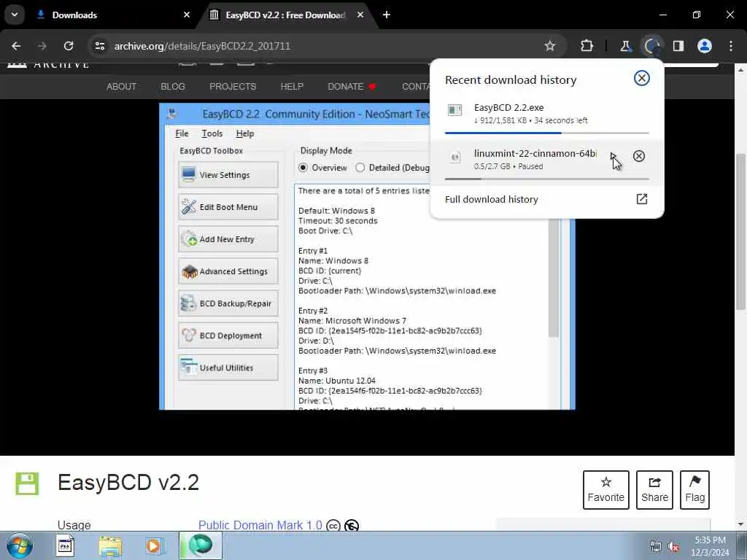Flag this item
Image resolution: width=747 pixels, height=560 pixels.
[x=694, y=489]
